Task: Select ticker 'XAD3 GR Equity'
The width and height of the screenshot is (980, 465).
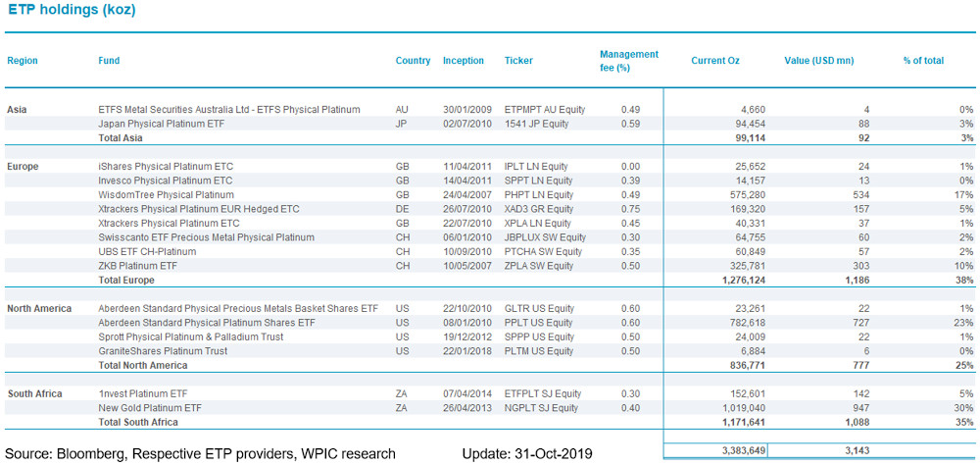Action: pyautogui.click(x=539, y=209)
